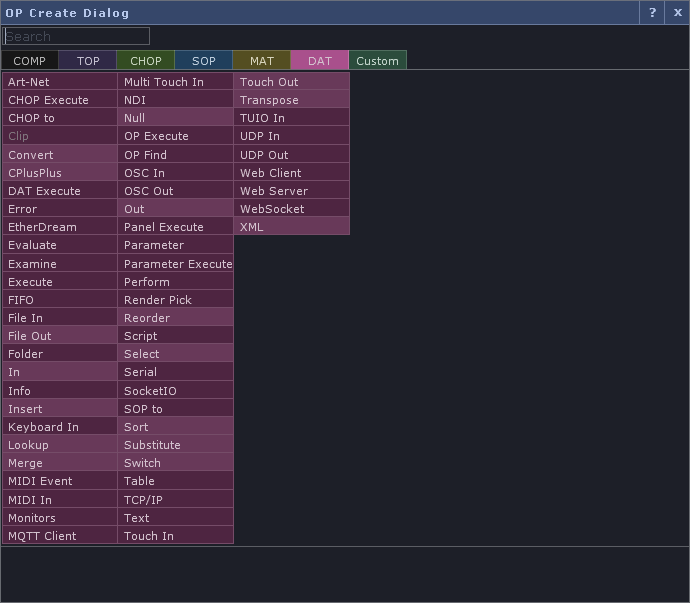
Task: Pick the Folder operator
Action: pos(60,354)
